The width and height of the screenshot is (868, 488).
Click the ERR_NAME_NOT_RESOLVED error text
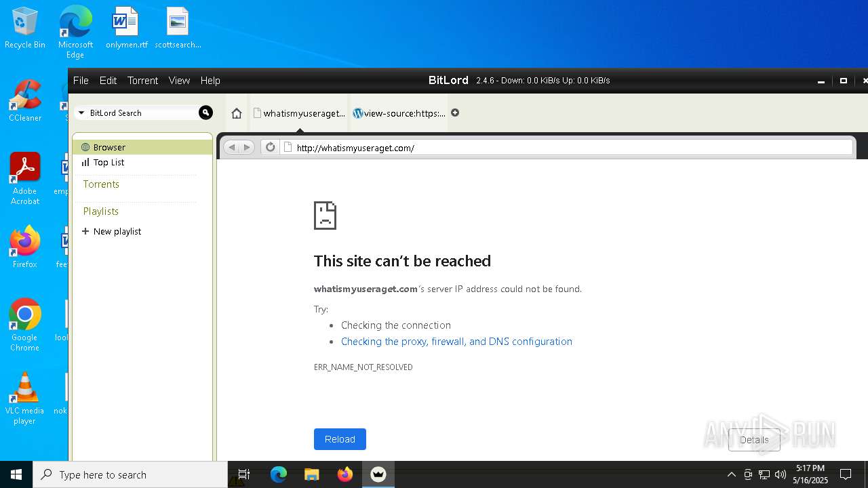click(x=363, y=367)
